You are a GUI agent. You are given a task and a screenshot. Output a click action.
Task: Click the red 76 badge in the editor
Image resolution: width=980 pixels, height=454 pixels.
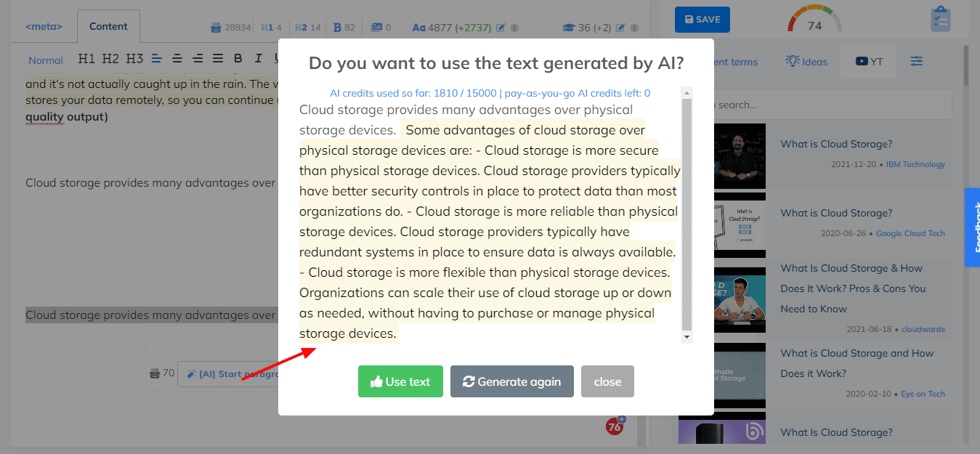[x=615, y=426]
